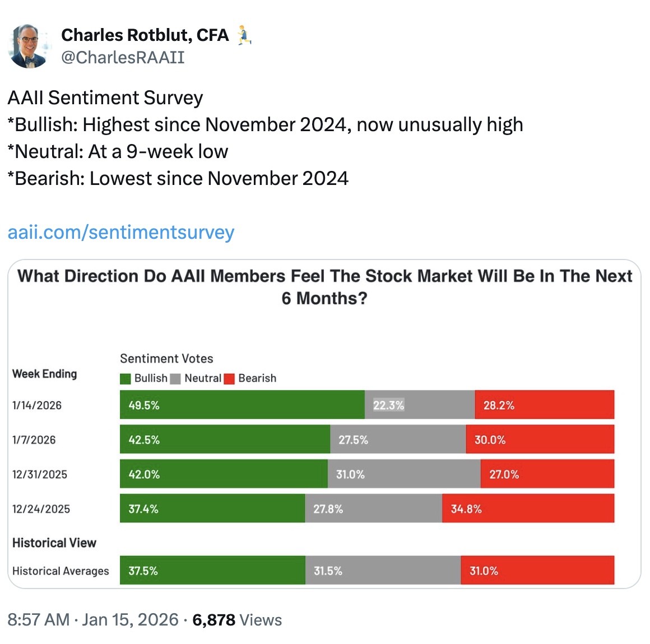The width and height of the screenshot is (650, 644).
Task: Open the aaii.com/sentimentsurvey link
Action: 121,232
